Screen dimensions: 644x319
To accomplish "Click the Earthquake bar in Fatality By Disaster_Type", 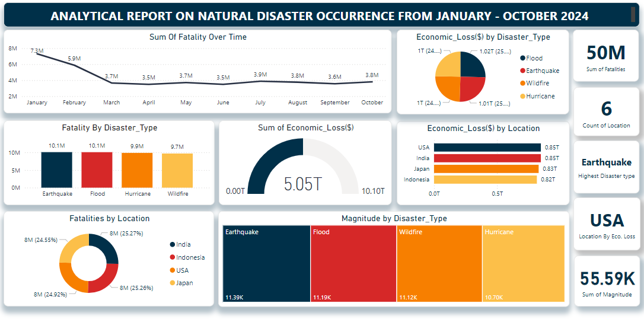I will pos(57,170).
